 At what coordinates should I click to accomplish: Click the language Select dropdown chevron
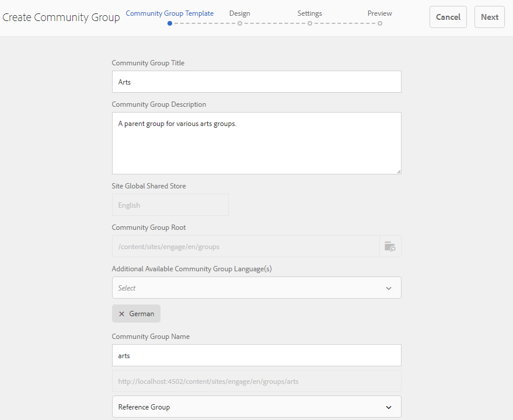tap(389, 288)
